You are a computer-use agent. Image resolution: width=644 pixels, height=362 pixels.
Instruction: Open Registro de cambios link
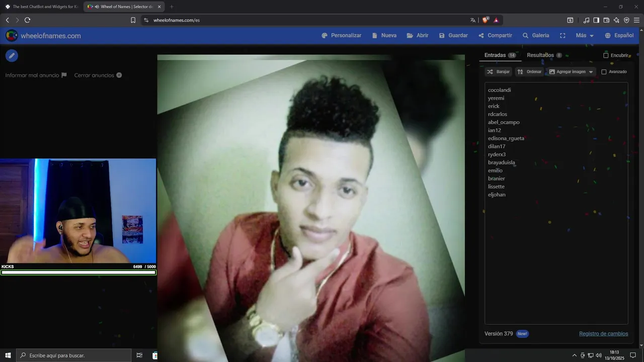pyautogui.click(x=603, y=334)
